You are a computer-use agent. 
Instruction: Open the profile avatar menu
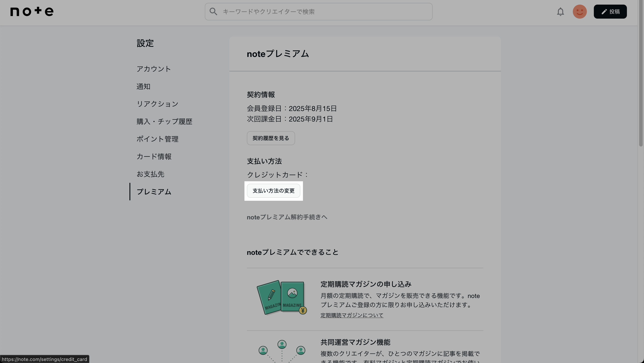coord(580,11)
